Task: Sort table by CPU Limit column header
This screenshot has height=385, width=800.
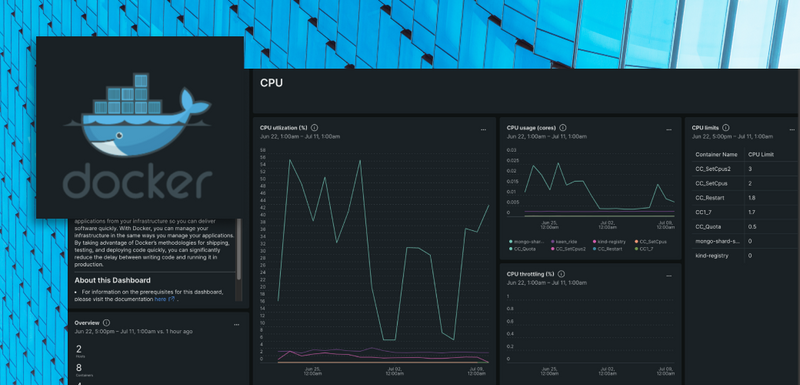Action: tap(761, 155)
